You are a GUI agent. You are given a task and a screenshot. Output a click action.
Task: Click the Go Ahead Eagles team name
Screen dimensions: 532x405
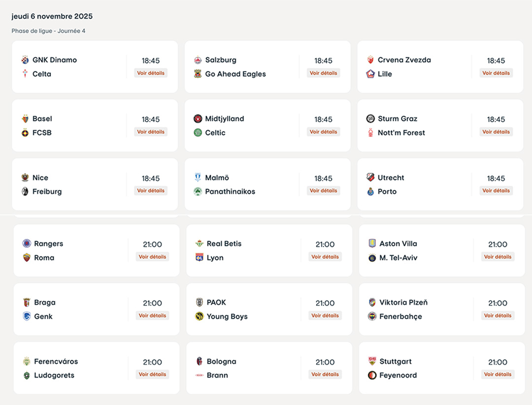[x=235, y=74]
